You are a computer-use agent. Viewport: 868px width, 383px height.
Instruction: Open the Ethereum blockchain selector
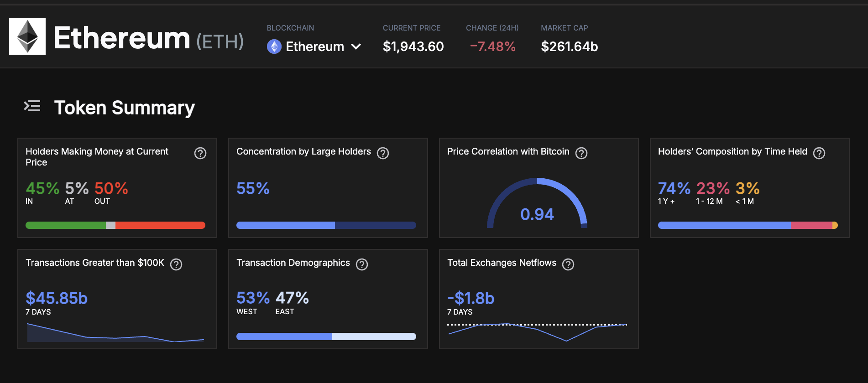tap(314, 47)
